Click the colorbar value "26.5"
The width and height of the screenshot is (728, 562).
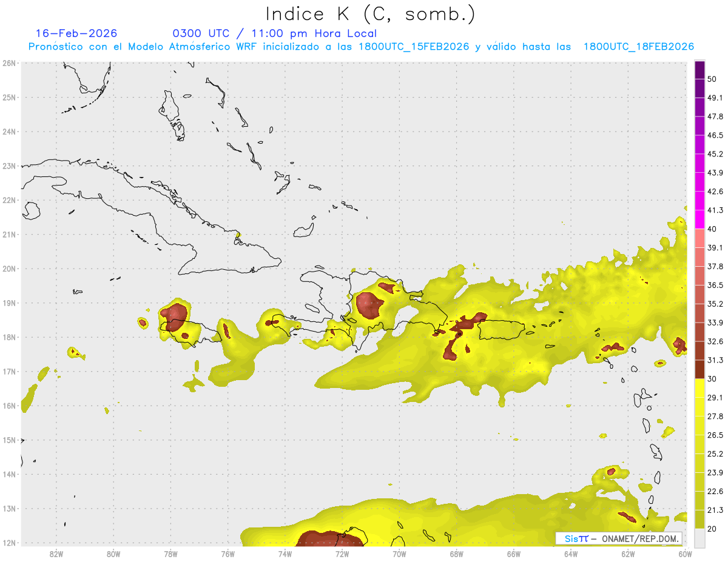click(715, 435)
